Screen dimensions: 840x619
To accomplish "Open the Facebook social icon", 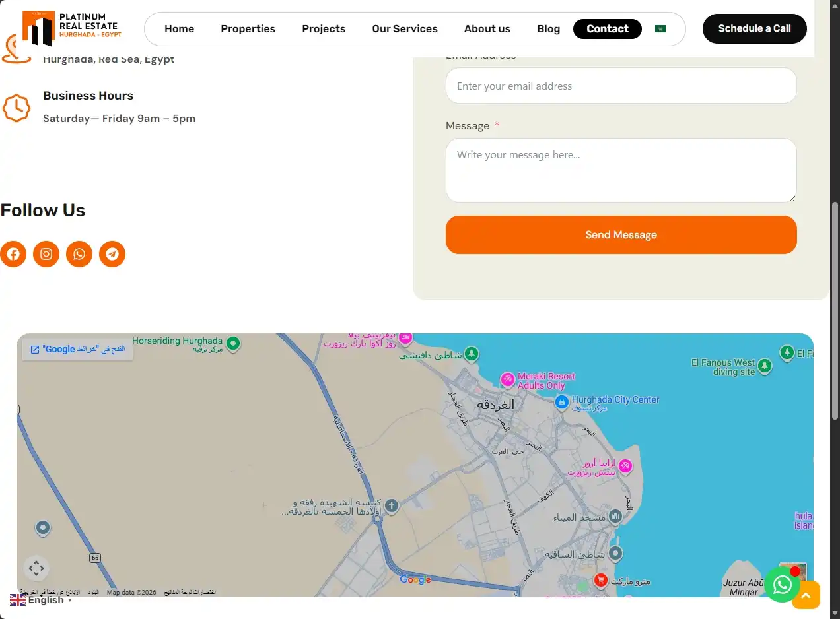I will point(13,254).
